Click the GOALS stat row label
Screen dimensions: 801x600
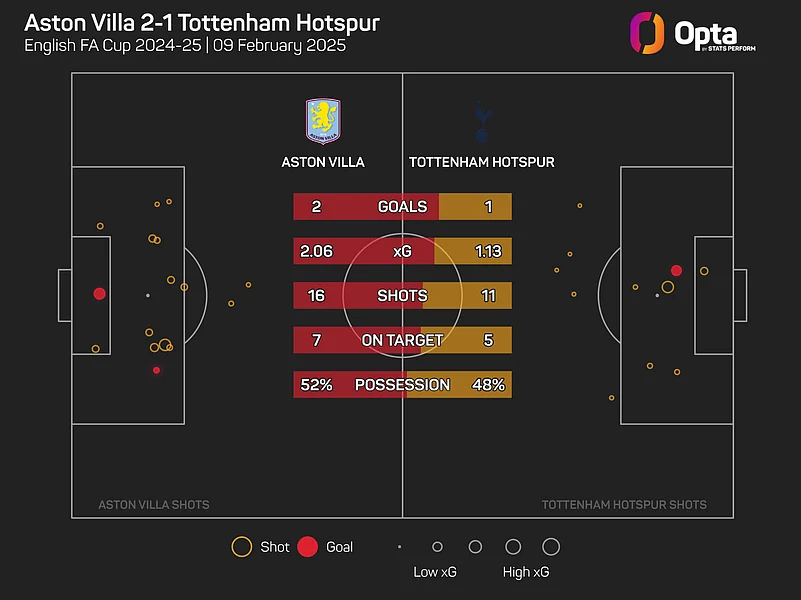(402, 207)
